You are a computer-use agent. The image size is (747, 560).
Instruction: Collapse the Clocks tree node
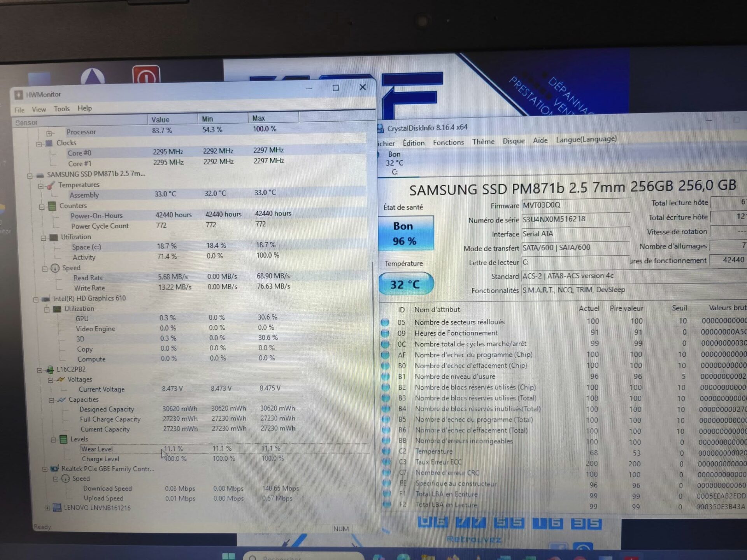coord(39,144)
